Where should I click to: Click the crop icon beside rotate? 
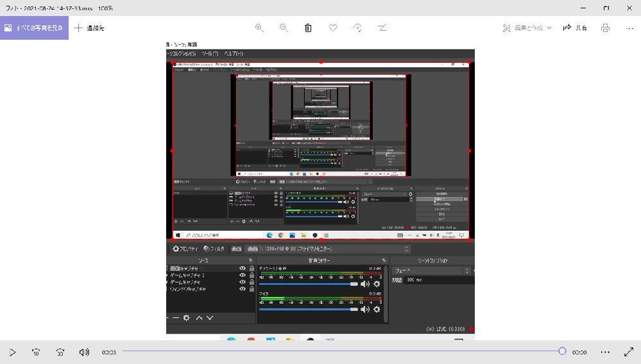coord(382,28)
